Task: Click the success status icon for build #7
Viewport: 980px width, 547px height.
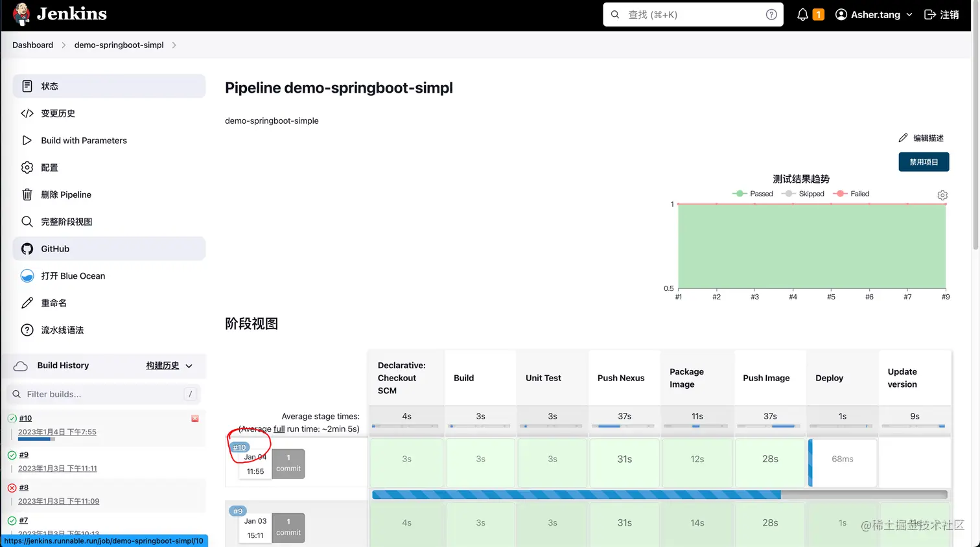Action: 12,520
